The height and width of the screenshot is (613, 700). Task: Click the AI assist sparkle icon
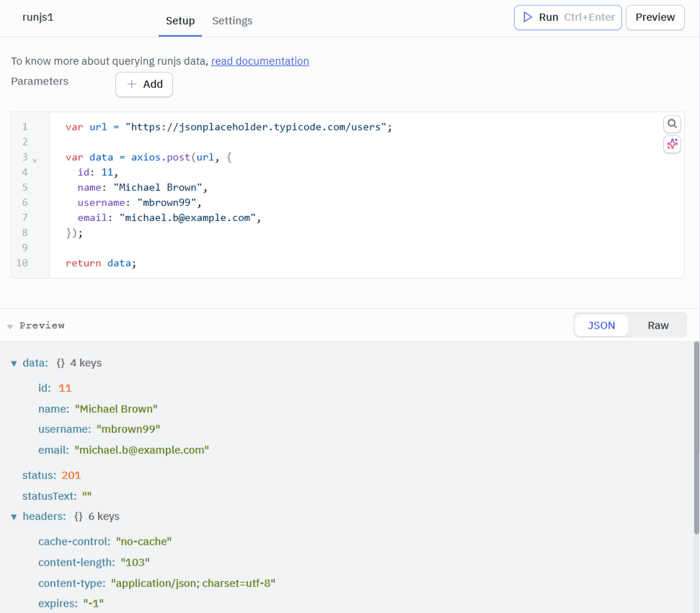[x=672, y=143]
